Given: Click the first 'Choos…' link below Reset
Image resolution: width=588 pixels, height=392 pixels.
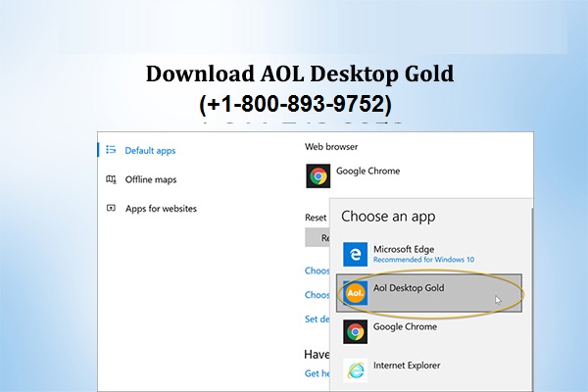Looking at the screenshot, I should (317, 270).
